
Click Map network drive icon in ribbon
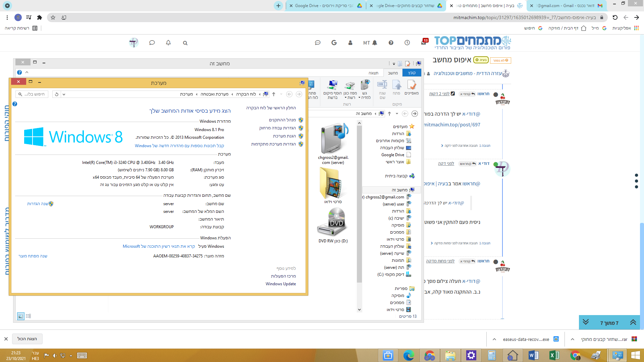[x=350, y=89]
